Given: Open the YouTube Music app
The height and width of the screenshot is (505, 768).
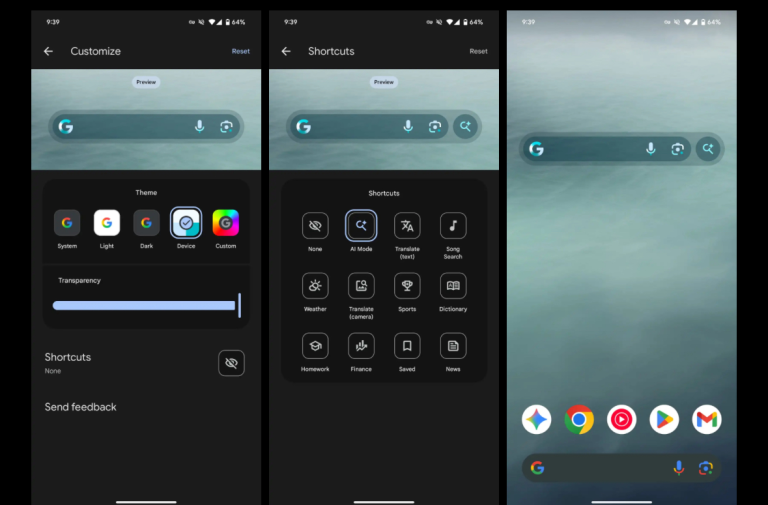Looking at the screenshot, I should [x=622, y=419].
